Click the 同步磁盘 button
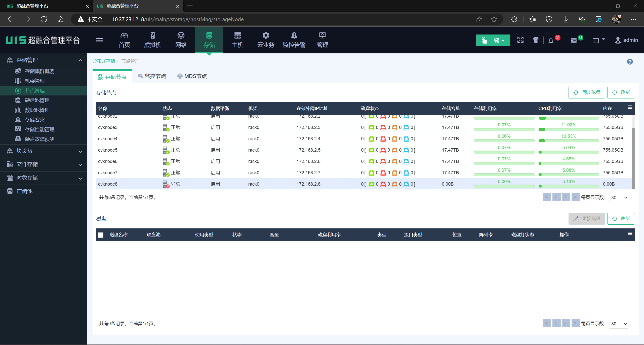This screenshot has height=345, width=644. [587, 92]
